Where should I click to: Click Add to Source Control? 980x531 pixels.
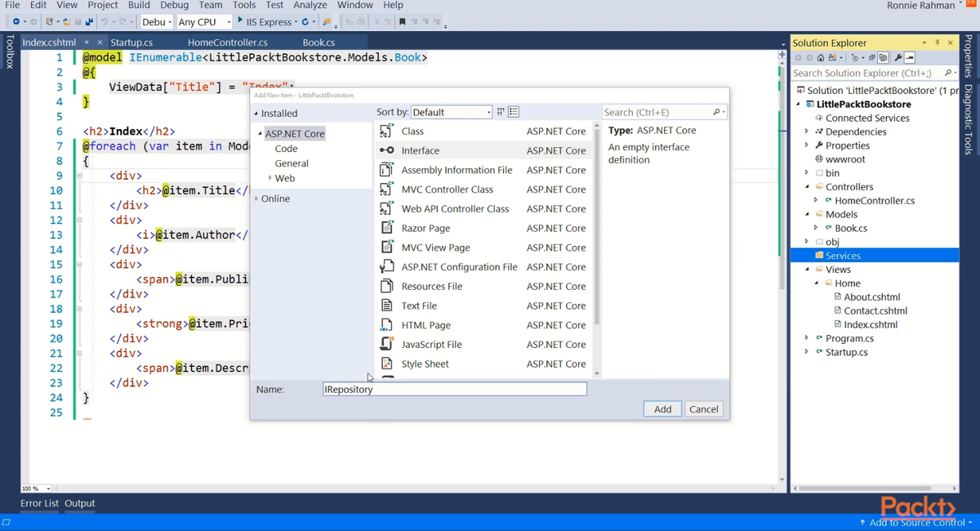coord(915,523)
